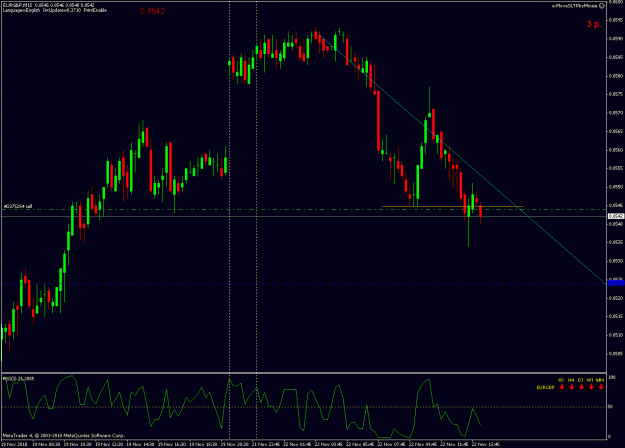The image size is (625, 448).
Task: Click the yellow MN timeframe label
Action: [x=600, y=380]
